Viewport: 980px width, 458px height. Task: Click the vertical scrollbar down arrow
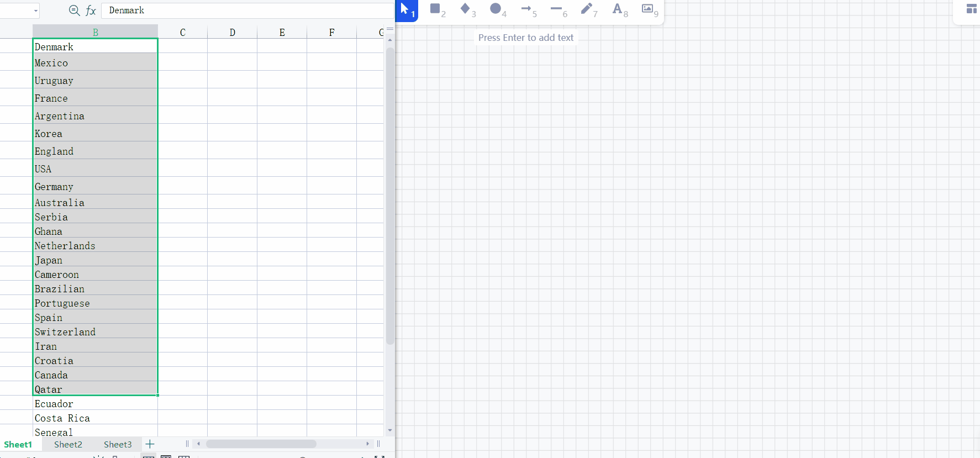[x=390, y=430]
